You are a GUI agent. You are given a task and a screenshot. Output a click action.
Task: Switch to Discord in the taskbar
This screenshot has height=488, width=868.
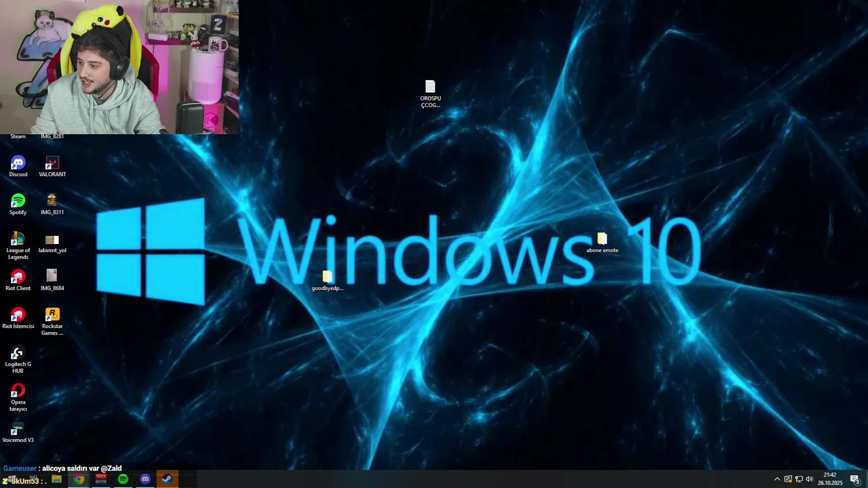(145, 479)
